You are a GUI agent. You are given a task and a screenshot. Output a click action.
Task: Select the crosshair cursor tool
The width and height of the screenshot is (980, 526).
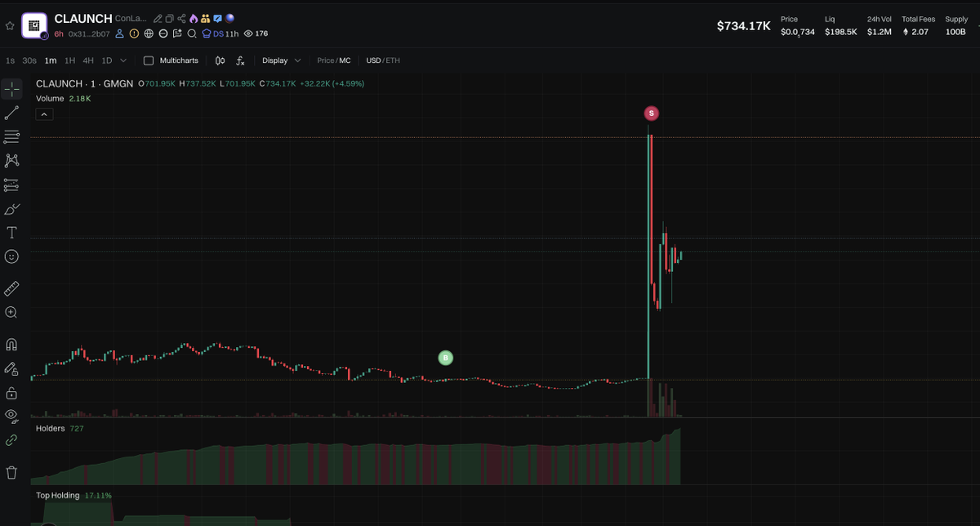coord(11,89)
